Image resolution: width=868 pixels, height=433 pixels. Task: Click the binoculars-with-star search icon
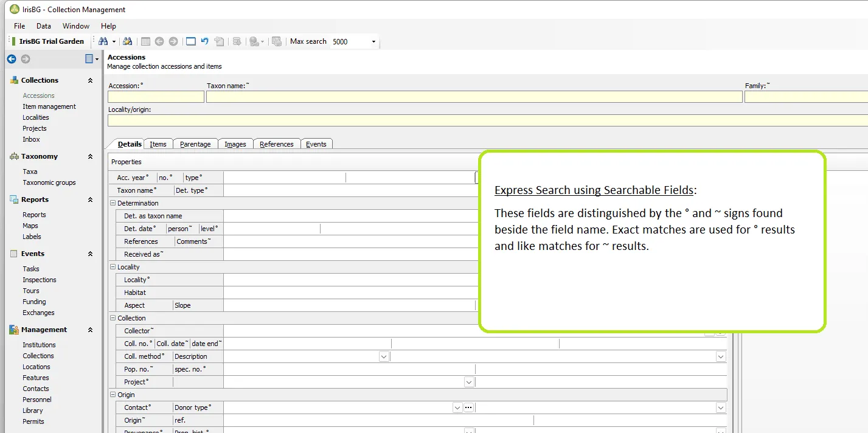pyautogui.click(x=127, y=41)
